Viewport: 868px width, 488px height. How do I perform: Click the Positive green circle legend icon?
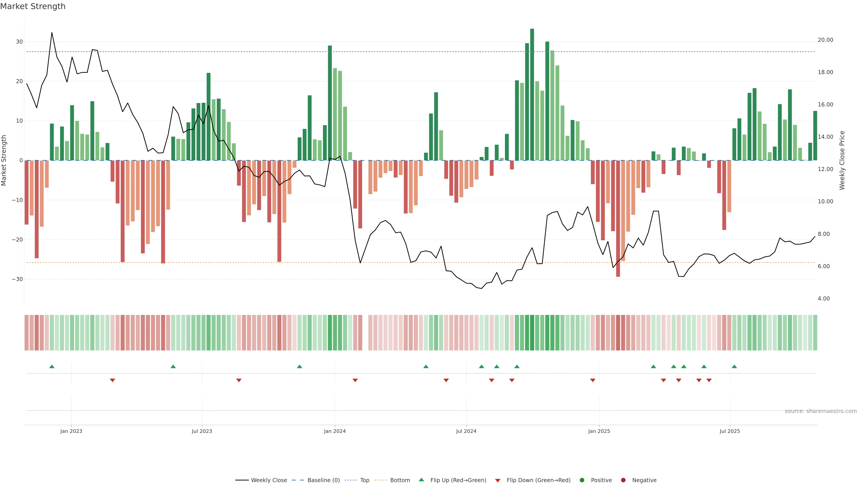[x=582, y=480]
